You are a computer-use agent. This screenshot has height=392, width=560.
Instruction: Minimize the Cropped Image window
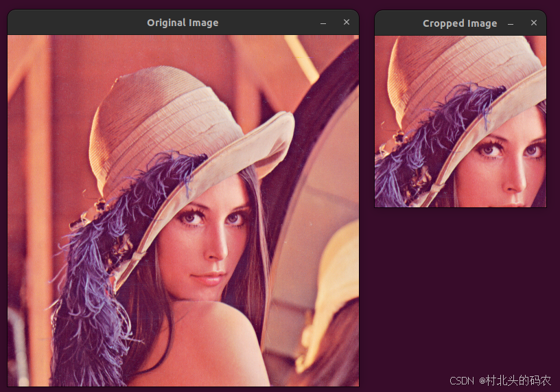pos(511,23)
